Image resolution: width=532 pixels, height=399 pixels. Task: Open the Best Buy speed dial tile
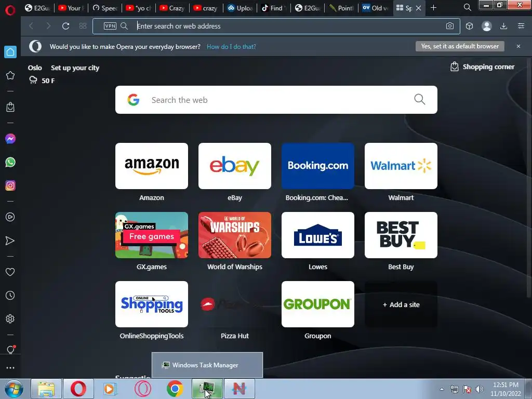pyautogui.click(x=401, y=235)
